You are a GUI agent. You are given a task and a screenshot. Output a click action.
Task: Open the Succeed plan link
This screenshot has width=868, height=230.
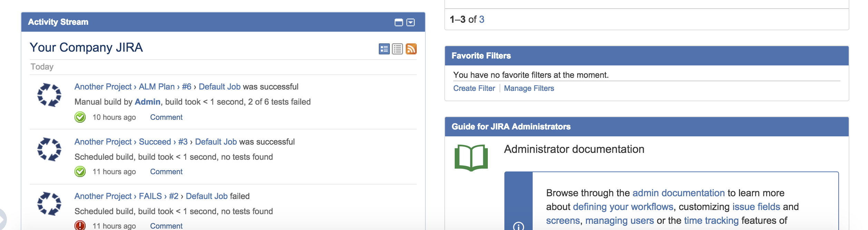click(x=155, y=142)
